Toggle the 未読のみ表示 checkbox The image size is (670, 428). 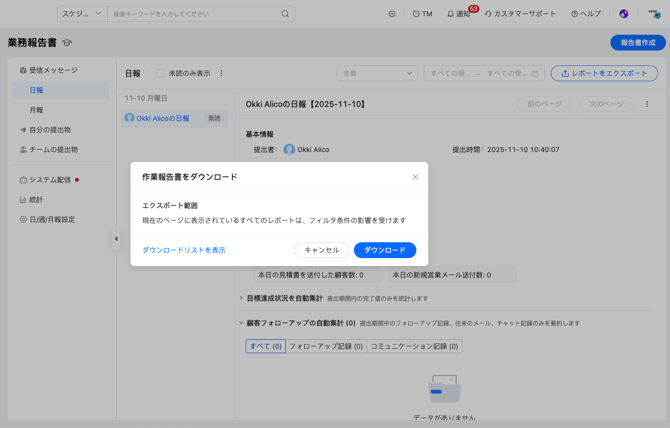coord(161,73)
